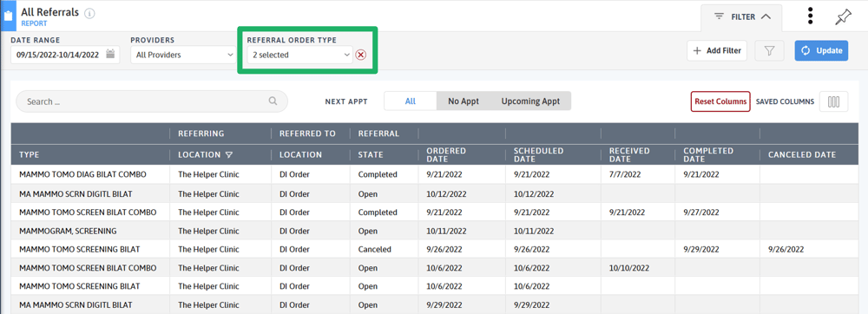Open the saved columns icon
This screenshot has height=314, width=868.
(x=833, y=101)
